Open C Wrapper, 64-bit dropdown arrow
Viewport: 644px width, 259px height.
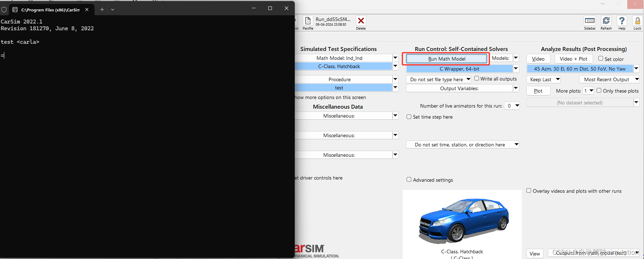tap(516, 68)
